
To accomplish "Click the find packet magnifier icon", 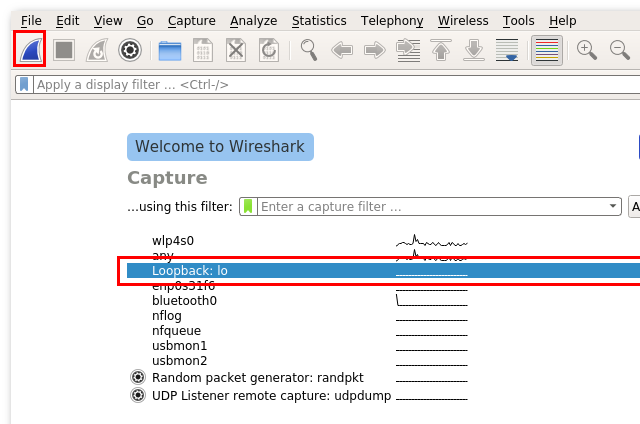I will 309,49.
